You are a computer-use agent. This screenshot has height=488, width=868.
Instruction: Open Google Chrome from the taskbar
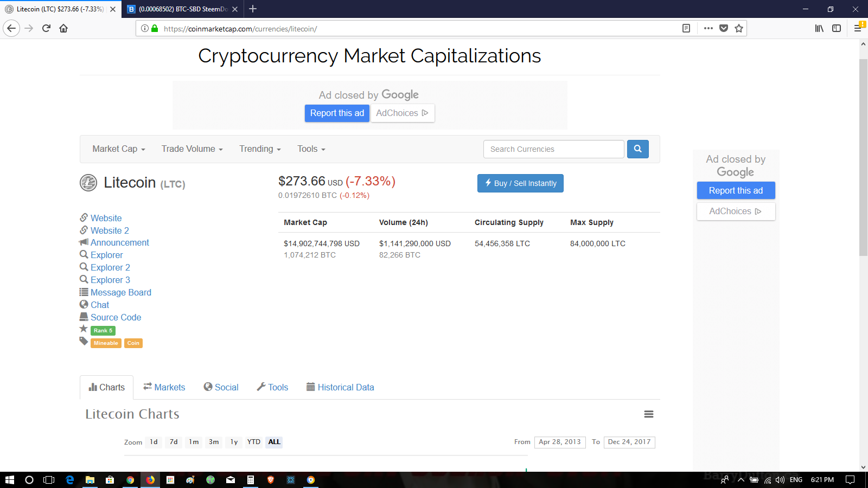tap(130, 480)
